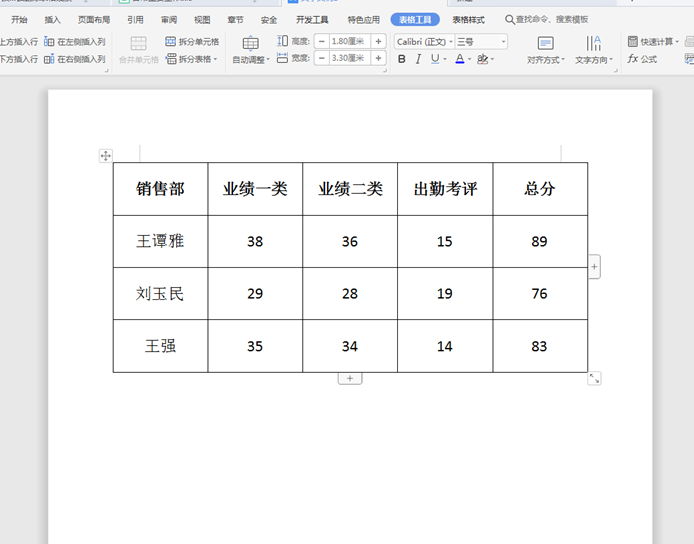The height and width of the screenshot is (544, 694).
Task: Click the Merge Cells (合并单元格) icon
Action: coord(139,43)
